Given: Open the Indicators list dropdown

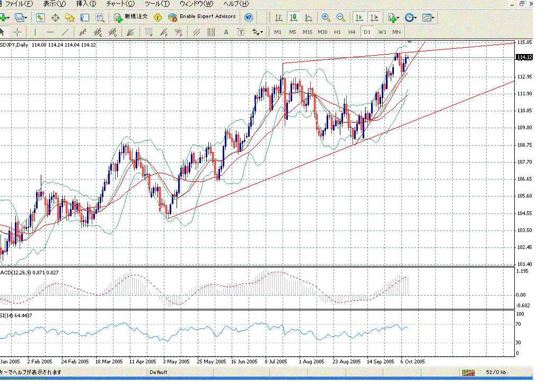Looking at the screenshot, I should (x=393, y=17).
